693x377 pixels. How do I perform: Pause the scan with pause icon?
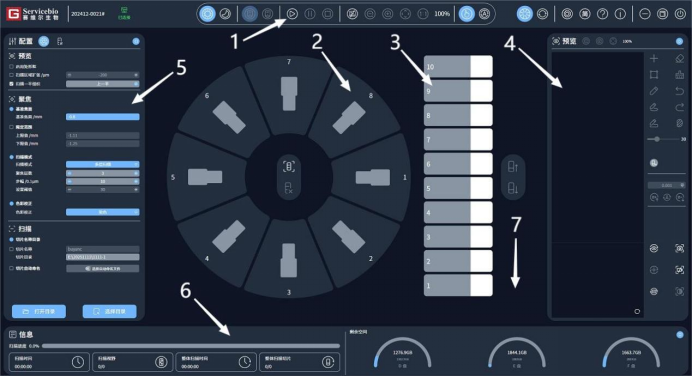click(x=310, y=14)
